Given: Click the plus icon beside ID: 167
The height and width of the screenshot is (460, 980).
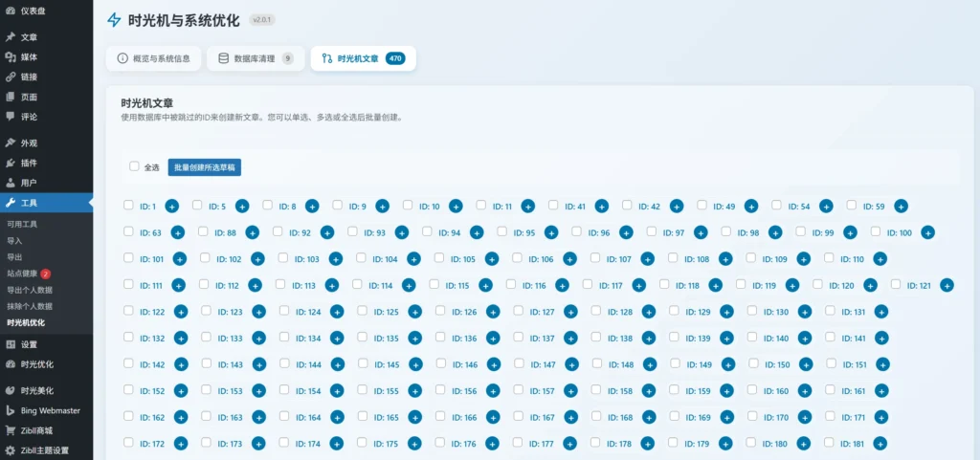Looking at the screenshot, I should point(570,417).
